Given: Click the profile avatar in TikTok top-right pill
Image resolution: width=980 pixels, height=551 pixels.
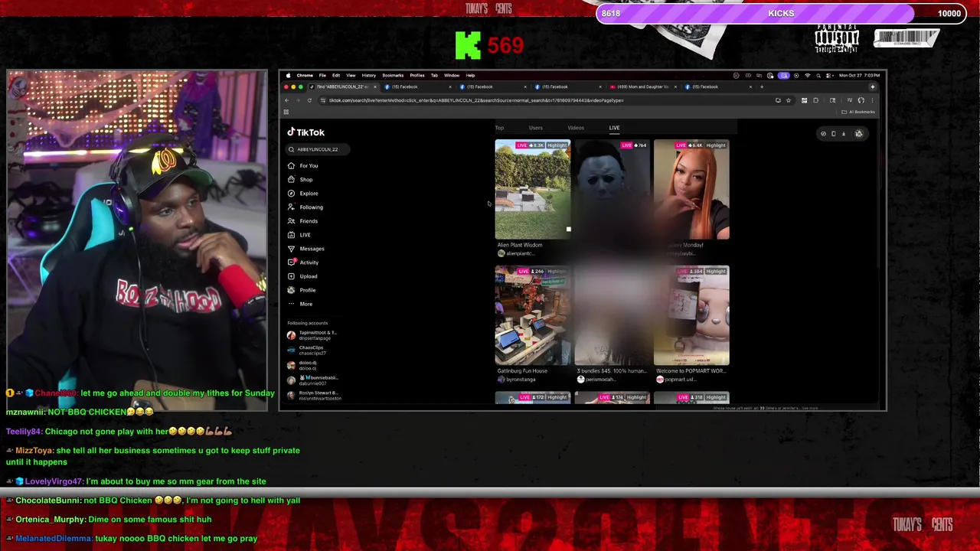Looking at the screenshot, I should pyautogui.click(x=858, y=134).
